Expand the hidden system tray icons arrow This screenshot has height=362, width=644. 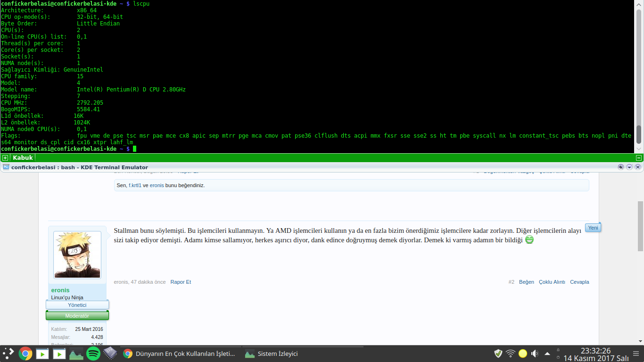tap(547, 354)
